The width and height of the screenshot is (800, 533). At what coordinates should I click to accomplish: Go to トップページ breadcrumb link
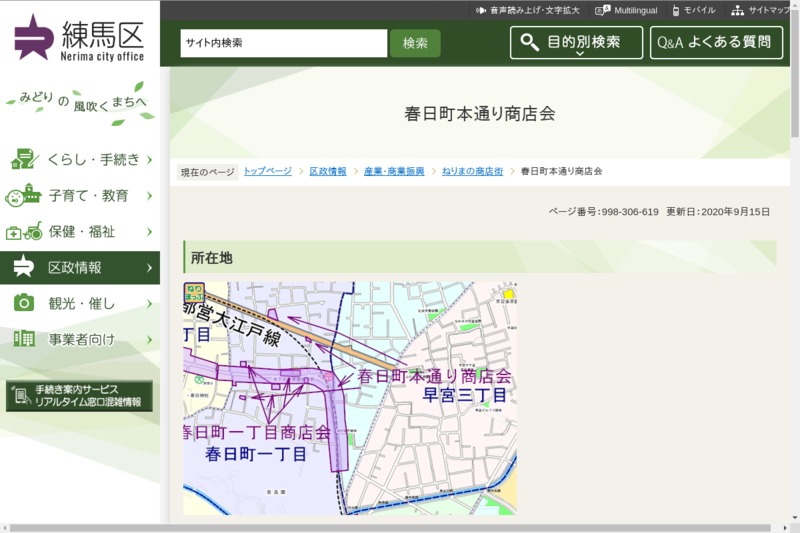tap(267, 171)
